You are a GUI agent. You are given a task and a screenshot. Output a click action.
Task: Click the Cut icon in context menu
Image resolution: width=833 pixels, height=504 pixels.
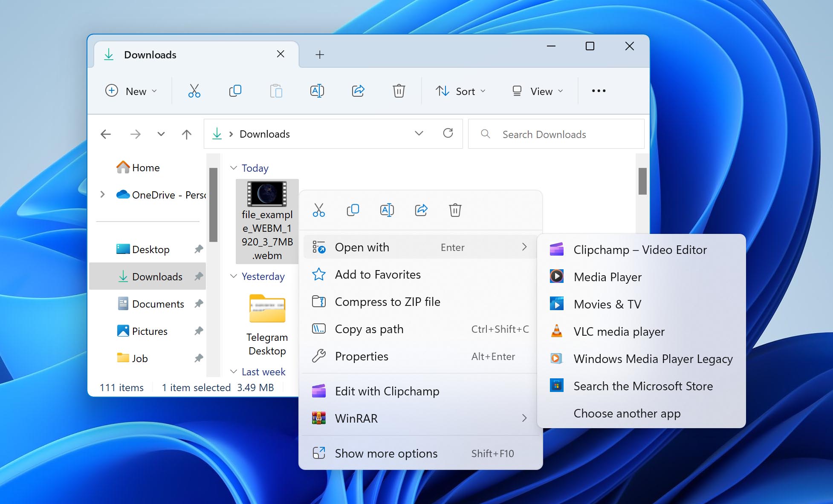318,210
